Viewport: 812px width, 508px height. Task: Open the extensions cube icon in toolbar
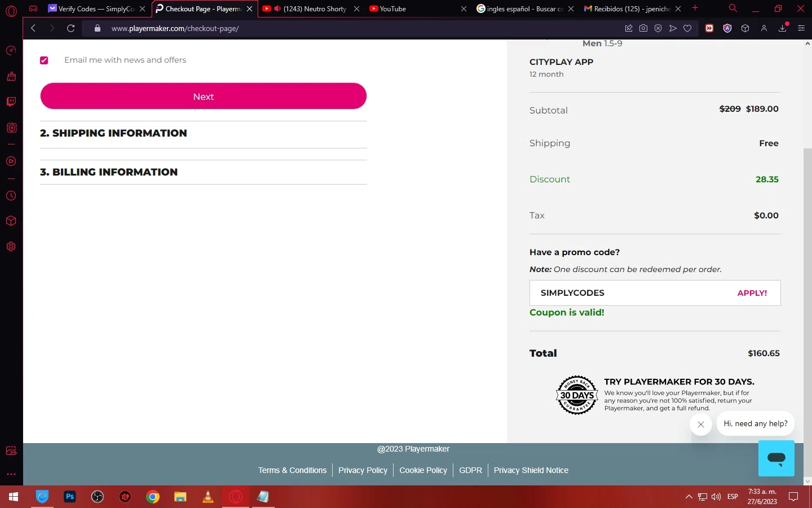(x=745, y=28)
